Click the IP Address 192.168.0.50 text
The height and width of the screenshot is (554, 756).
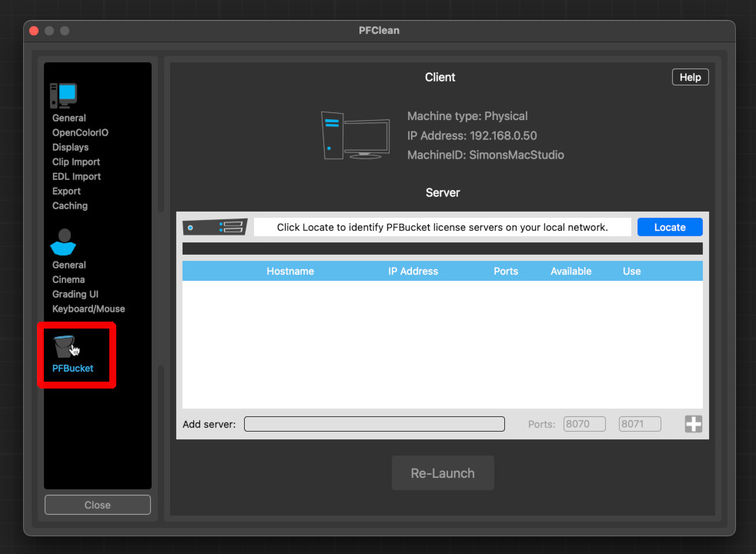472,136
